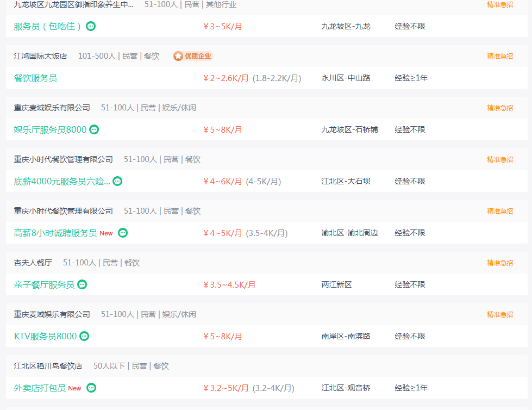
Task: Click 精准急招 tag on 杏夫人餐厅 row
Action: coord(500,263)
